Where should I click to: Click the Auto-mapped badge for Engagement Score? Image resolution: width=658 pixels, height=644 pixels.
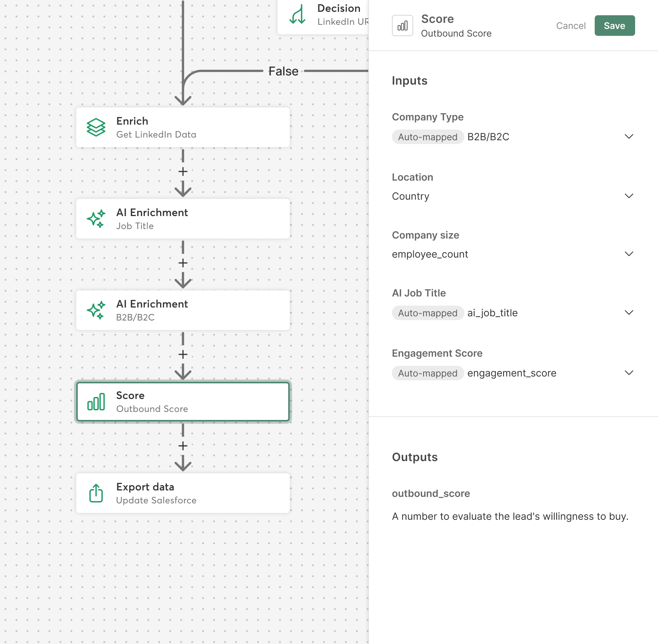click(x=428, y=373)
